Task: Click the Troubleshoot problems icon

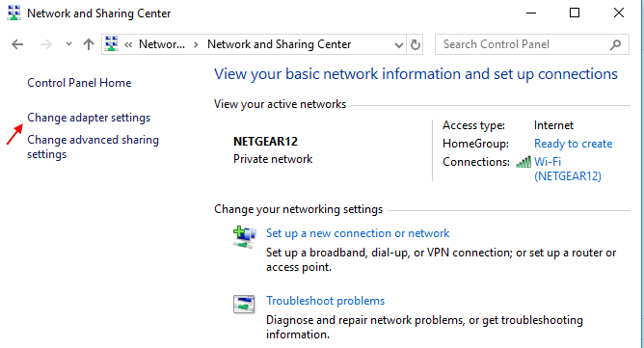Action: coord(244,304)
